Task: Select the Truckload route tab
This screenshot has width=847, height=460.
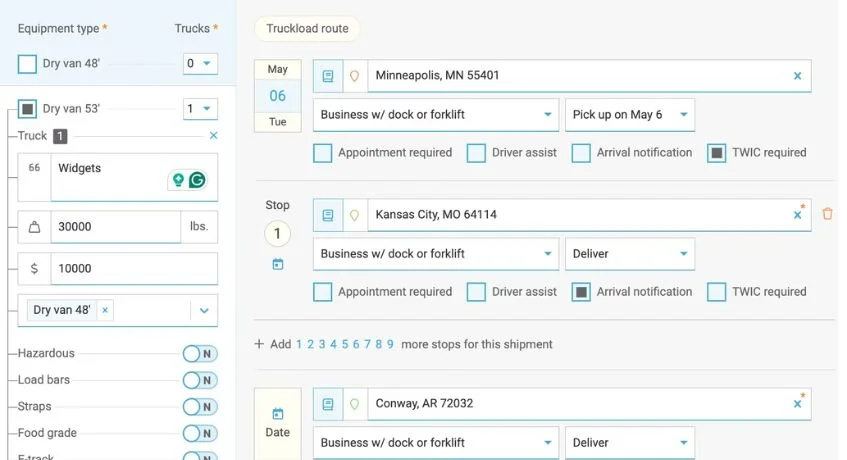Action: click(307, 29)
